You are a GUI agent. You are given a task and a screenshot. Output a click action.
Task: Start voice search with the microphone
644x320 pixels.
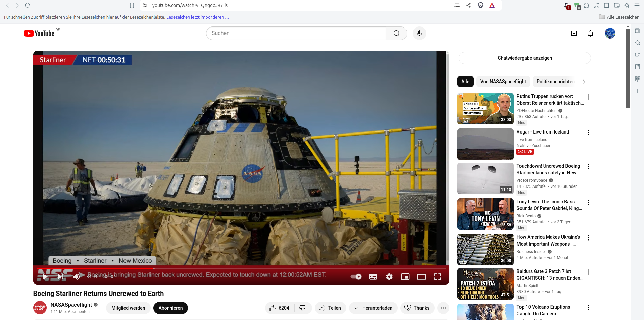419,33
